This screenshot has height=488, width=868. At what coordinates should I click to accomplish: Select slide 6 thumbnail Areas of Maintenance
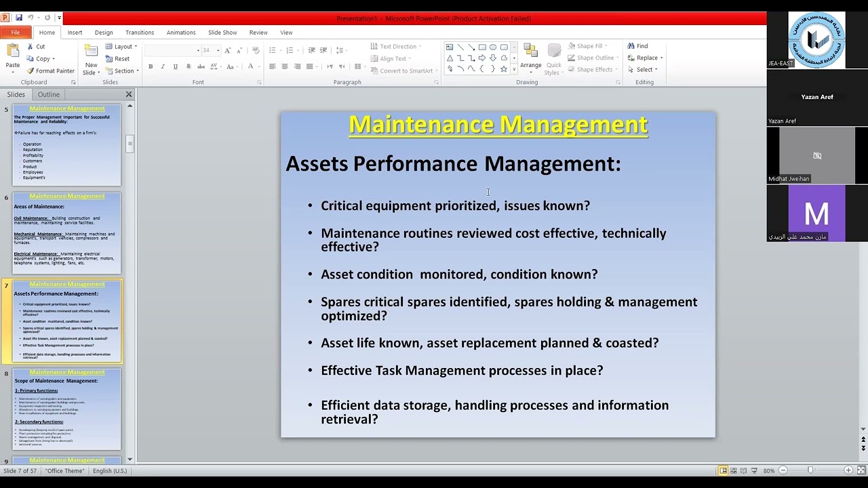point(66,232)
